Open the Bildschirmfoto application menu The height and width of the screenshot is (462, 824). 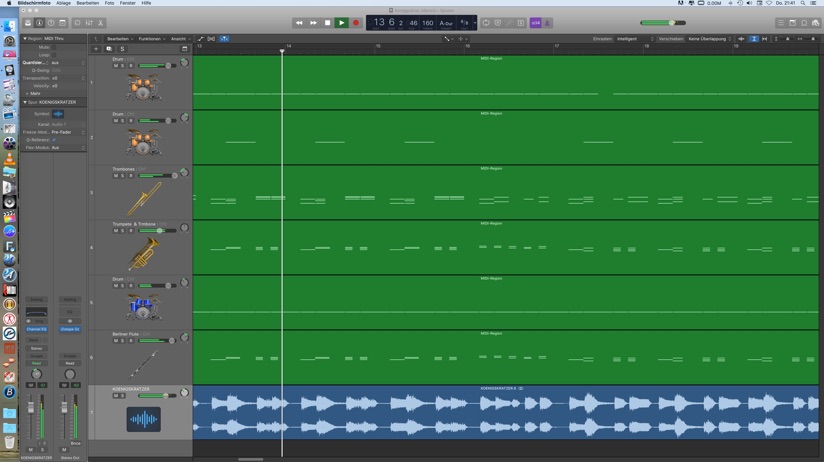pyautogui.click(x=34, y=3)
